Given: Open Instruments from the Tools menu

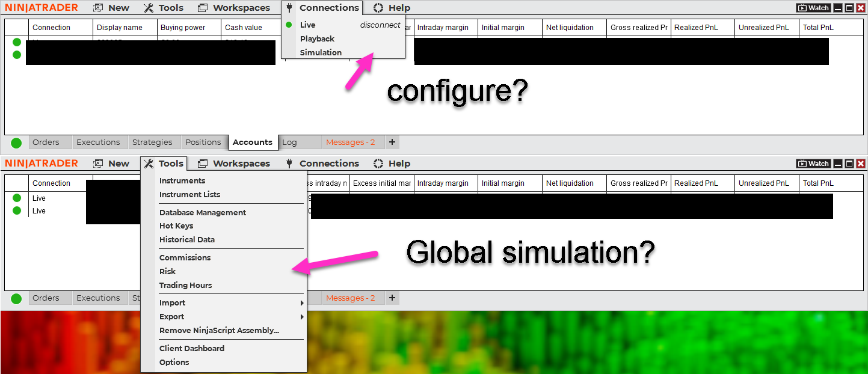Looking at the screenshot, I should point(182,180).
